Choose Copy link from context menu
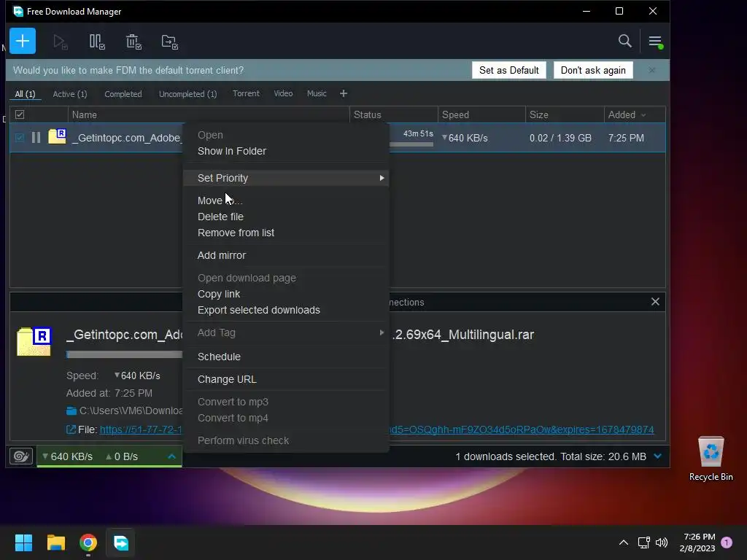This screenshot has width=747, height=560. [219, 295]
